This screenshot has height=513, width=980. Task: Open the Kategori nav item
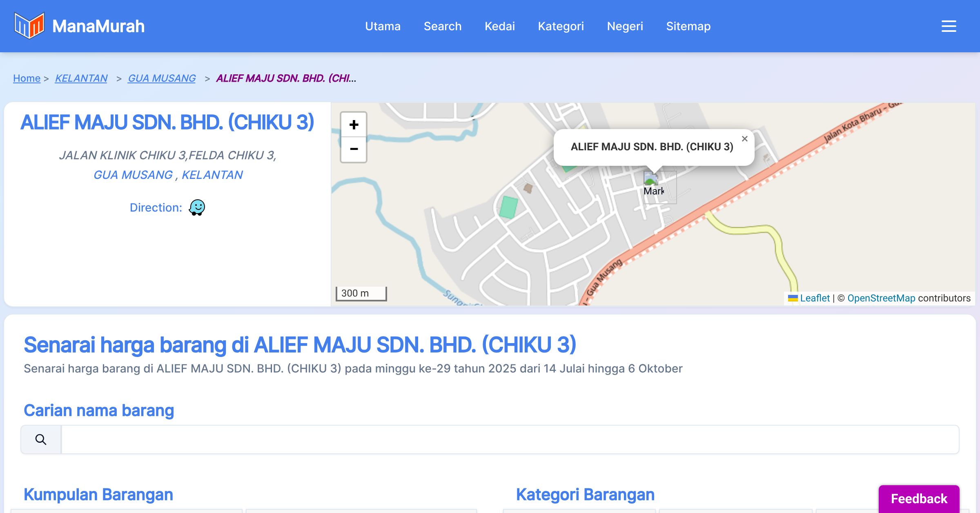[x=561, y=26]
